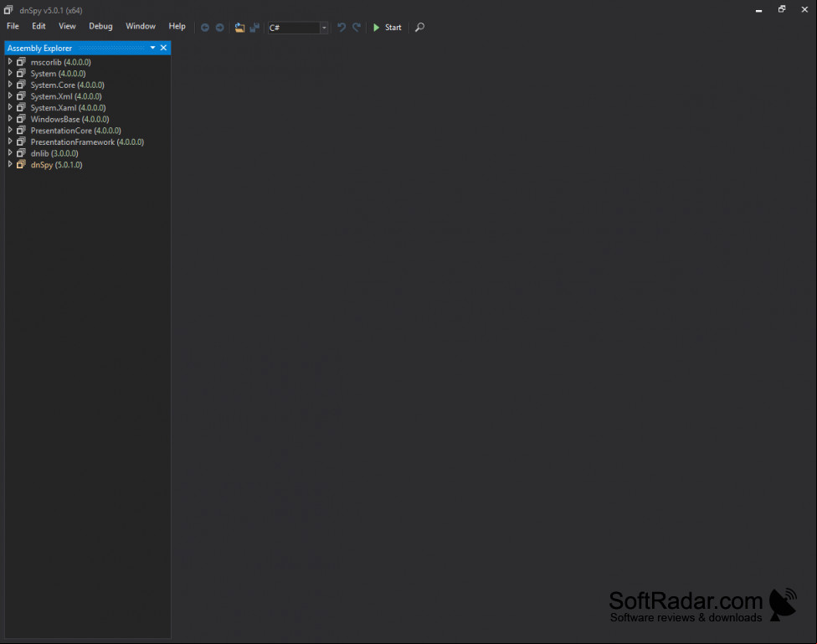Click the PresentationCore assembly icon
This screenshot has height=644, width=817.
(21, 131)
